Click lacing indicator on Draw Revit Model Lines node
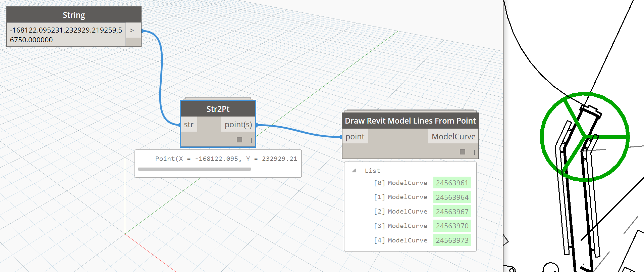644x272 pixels. pos(474,152)
